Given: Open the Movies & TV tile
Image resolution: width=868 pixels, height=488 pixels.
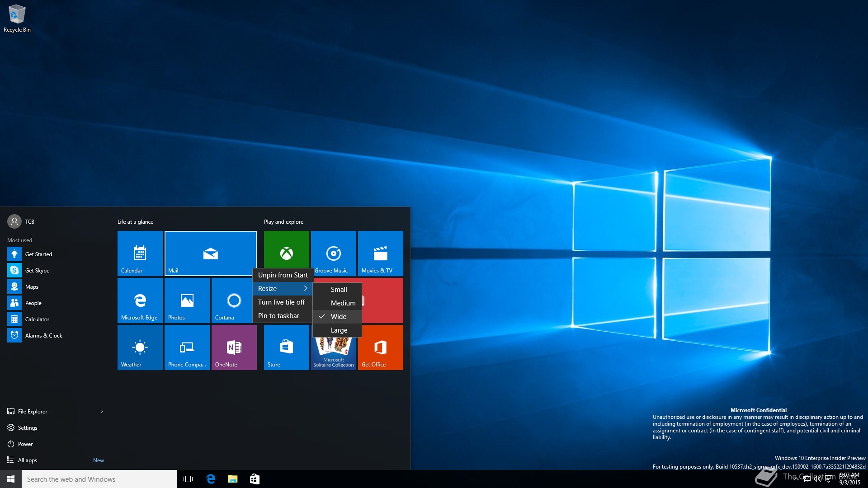Looking at the screenshot, I should coord(381,253).
